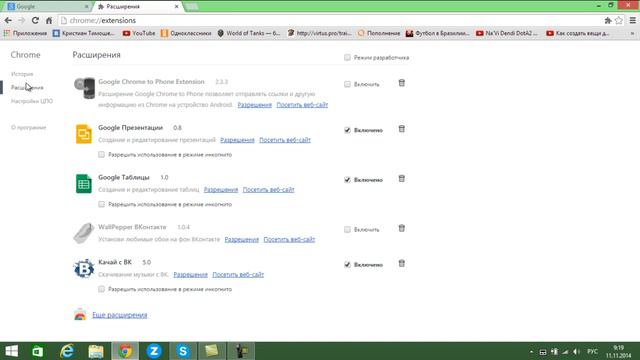Enable developer mode checkbox
The width and height of the screenshot is (640, 360).
[347, 58]
